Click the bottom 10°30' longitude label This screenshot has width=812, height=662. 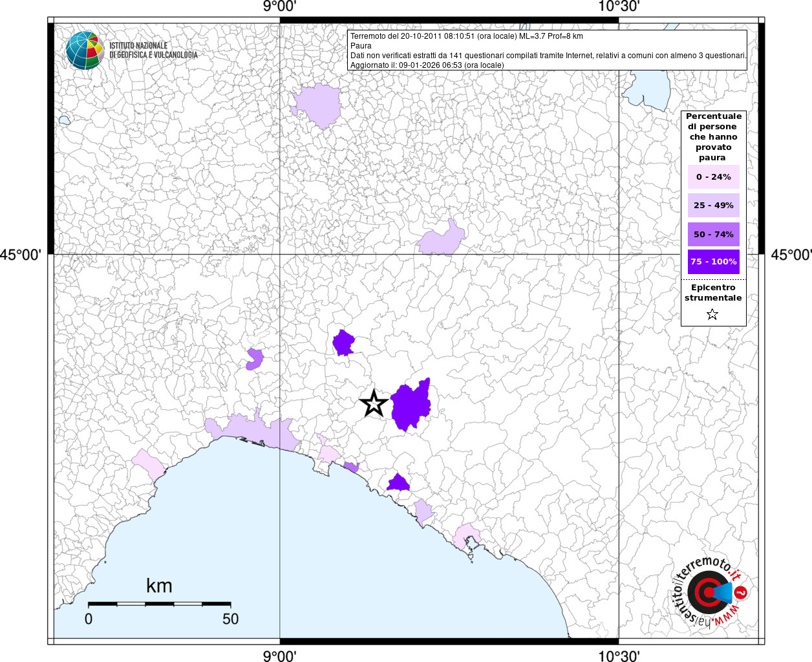(x=619, y=656)
